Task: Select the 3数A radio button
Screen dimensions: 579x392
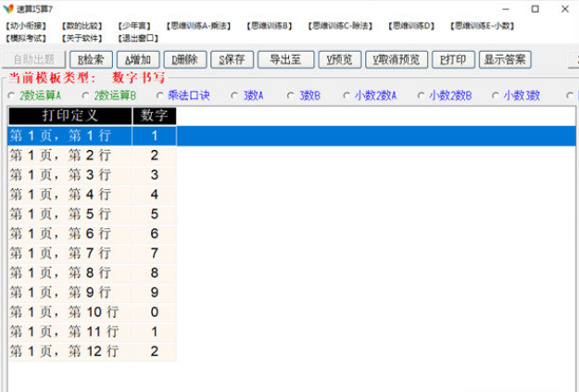Action: tap(234, 95)
